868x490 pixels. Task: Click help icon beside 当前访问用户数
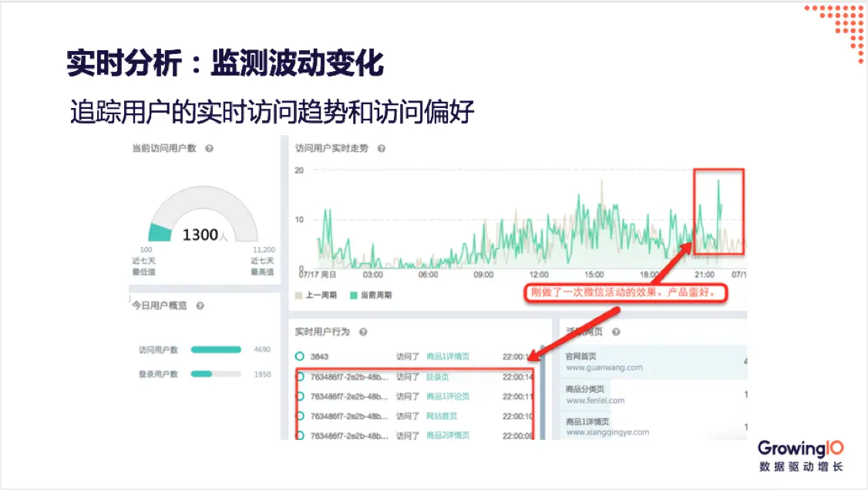209,149
